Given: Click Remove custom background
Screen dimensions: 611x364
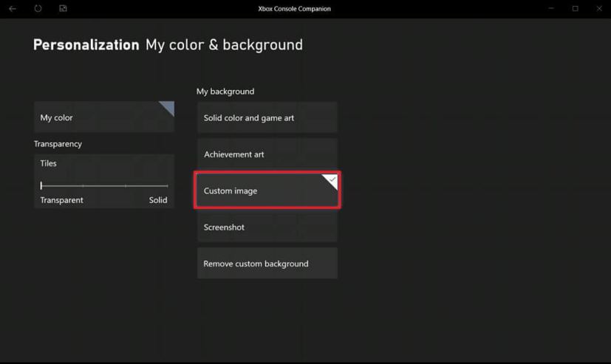Looking at the screenshot, I should click(267, 264).
